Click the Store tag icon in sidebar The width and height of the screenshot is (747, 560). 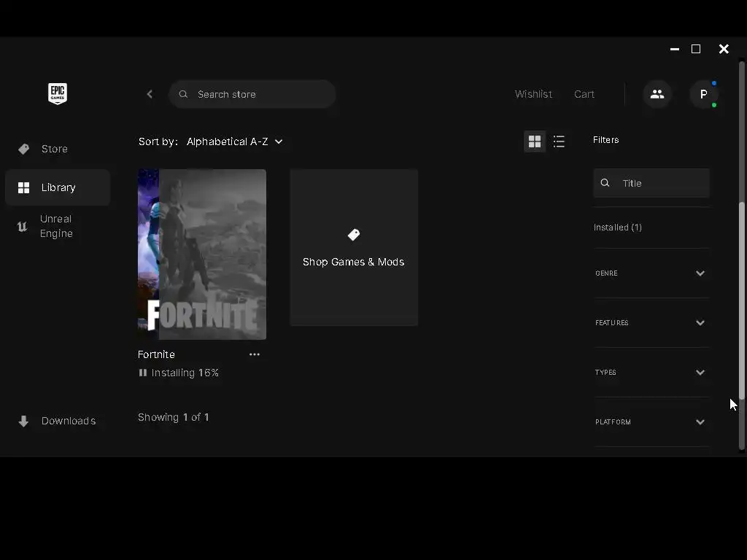point(24,149)
